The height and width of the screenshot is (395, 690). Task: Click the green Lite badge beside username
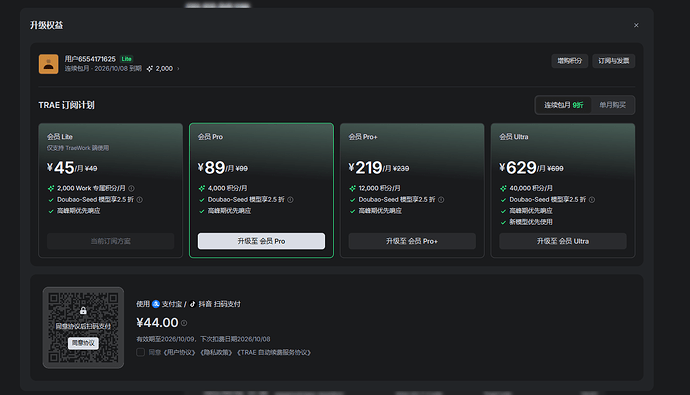tap(127, 59)
